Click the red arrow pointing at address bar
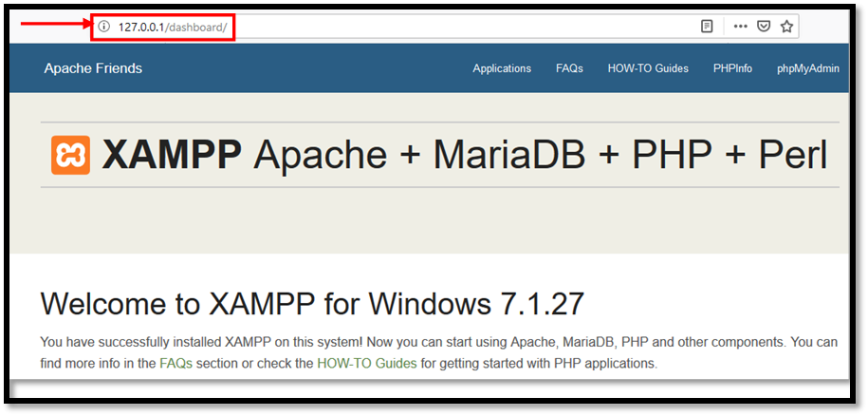Image resolution: width=868 pixels, height=416 pixels. pyautogui.click(x=52, y=26)
